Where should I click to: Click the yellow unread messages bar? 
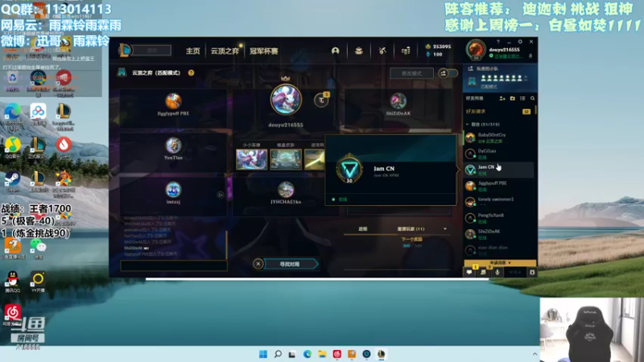(x=500, y=263)
